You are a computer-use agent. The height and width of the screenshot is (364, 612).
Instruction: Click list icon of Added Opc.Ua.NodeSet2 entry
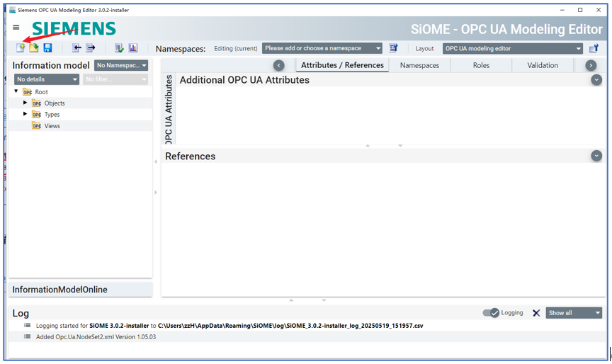coord(27,336)
